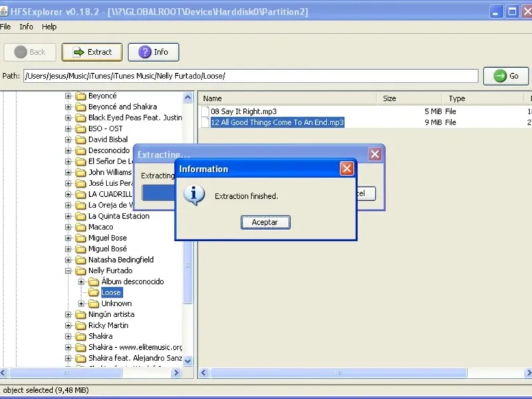The width and height of the screenshot is (532, 399).
Task: Click the extraction progress bar
Action: click(x=158, y=193)
